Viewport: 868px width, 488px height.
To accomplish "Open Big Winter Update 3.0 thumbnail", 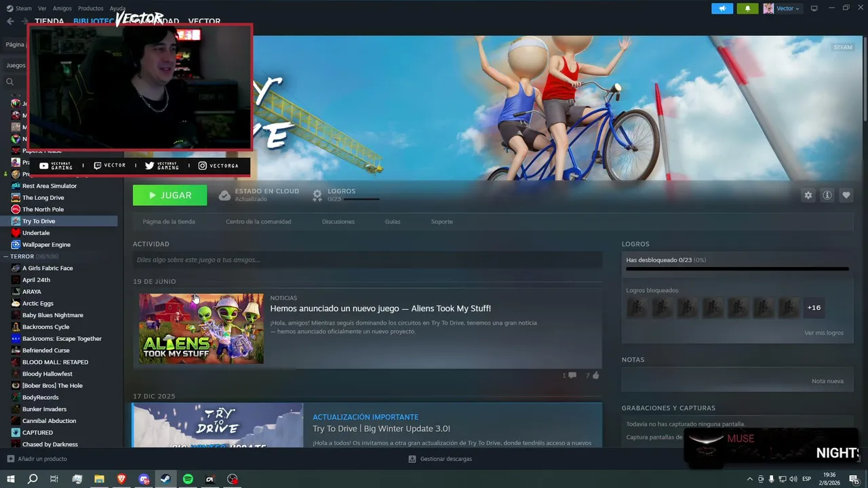I will (218, 426).
